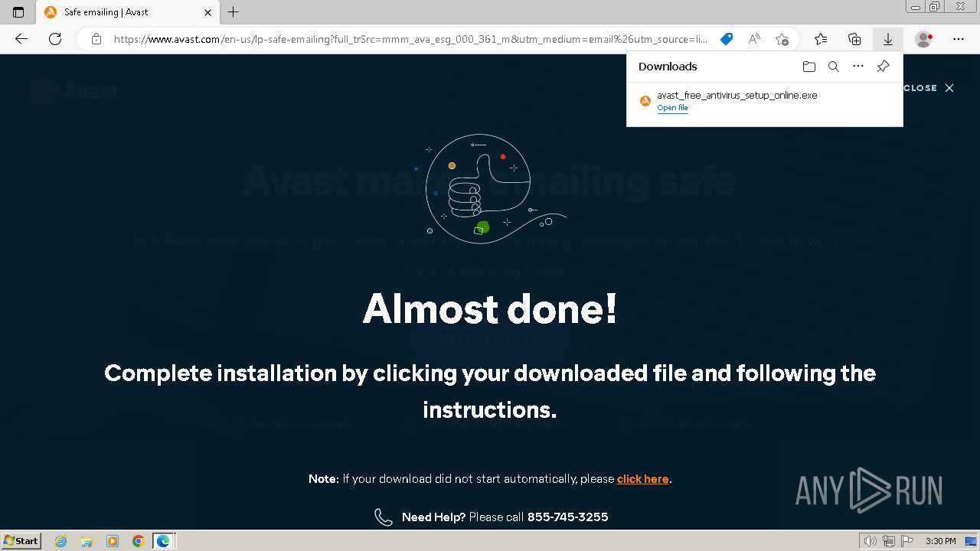Open tab actions menu icon
The width and height of the screenshot is (980, 551).
click(x=18, y=12)
